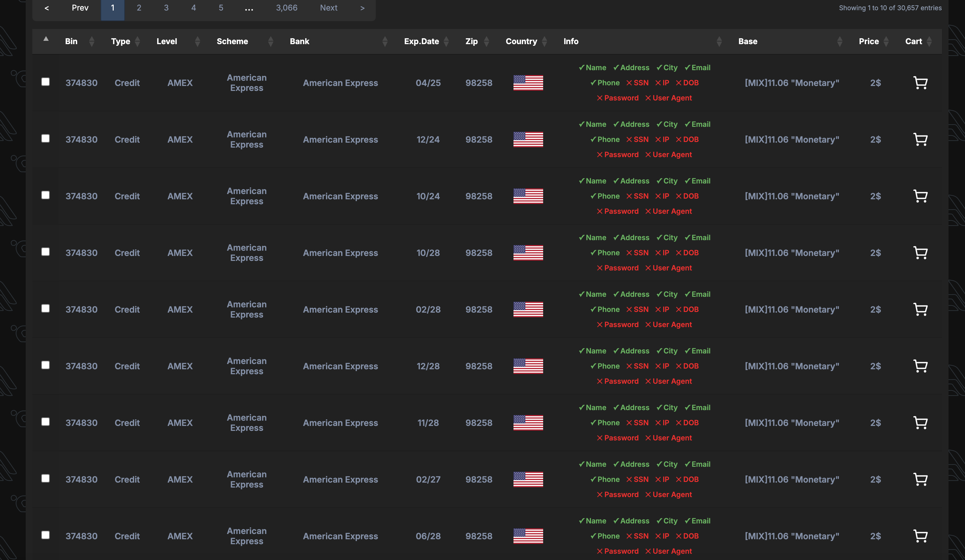Viewport: 965px width, 560px height.
Task: Click the '11/28' expiry date cell
Action: point(428,423)
